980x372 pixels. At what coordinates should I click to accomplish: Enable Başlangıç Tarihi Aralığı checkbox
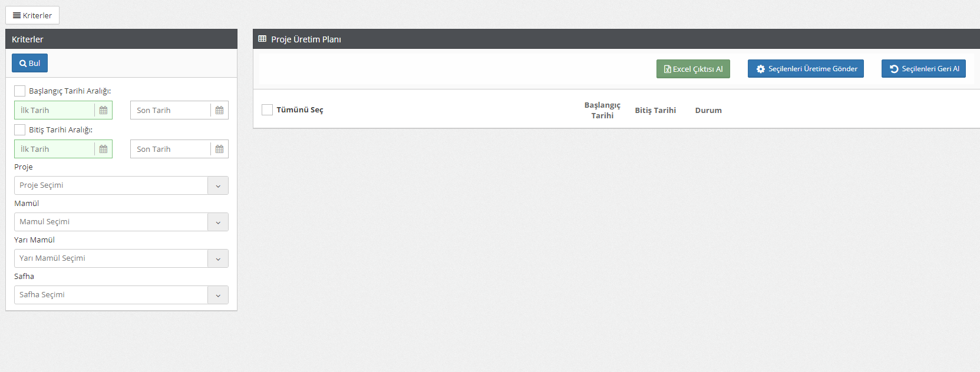click(20, 91)
